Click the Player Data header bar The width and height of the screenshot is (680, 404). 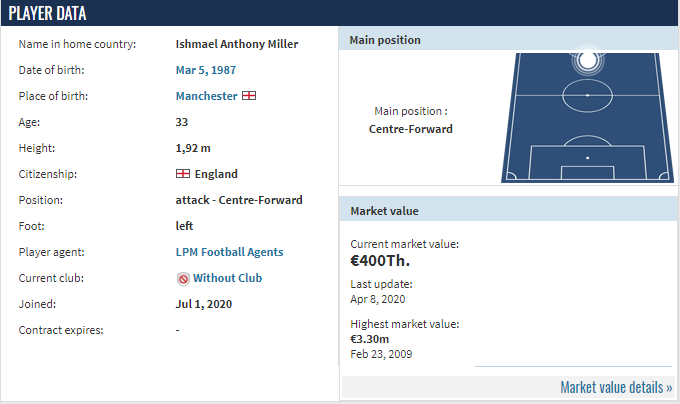click(x=340, y=13)
